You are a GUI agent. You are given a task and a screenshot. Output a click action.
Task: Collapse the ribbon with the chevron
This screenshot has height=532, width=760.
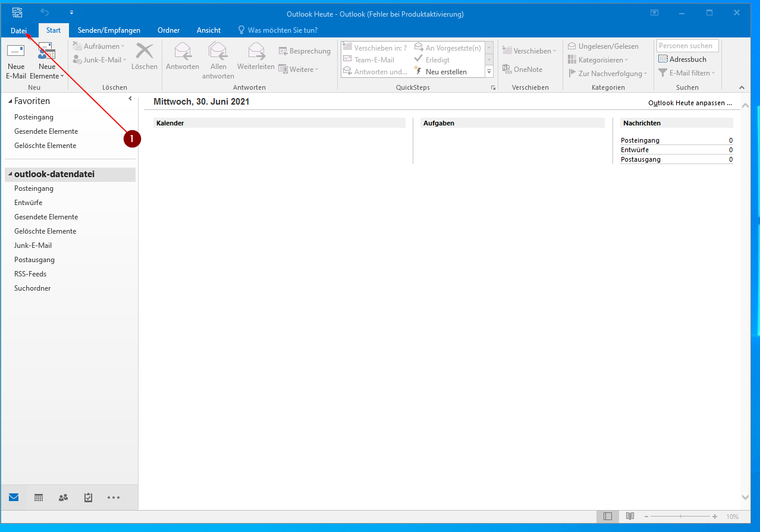pos(742,87)
